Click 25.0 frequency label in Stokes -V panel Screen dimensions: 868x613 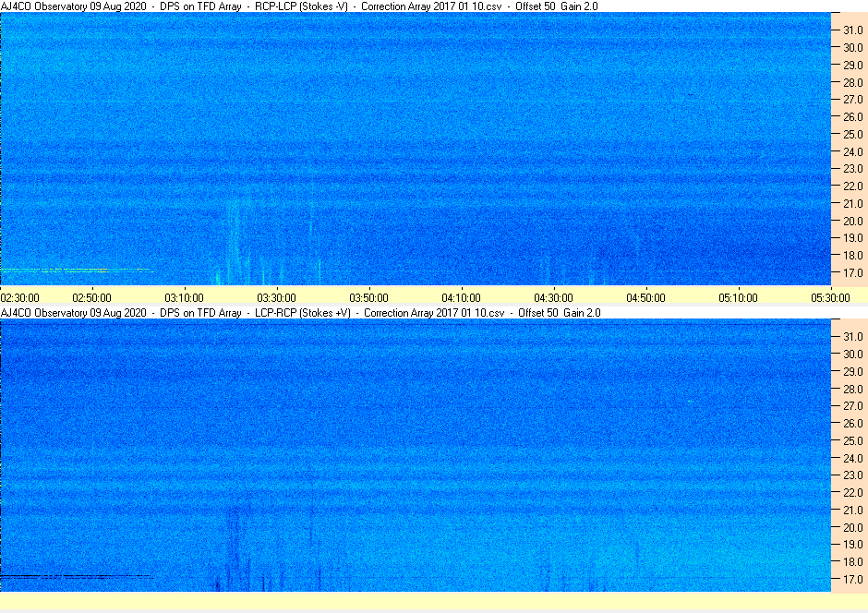click(x=852, y=135)
